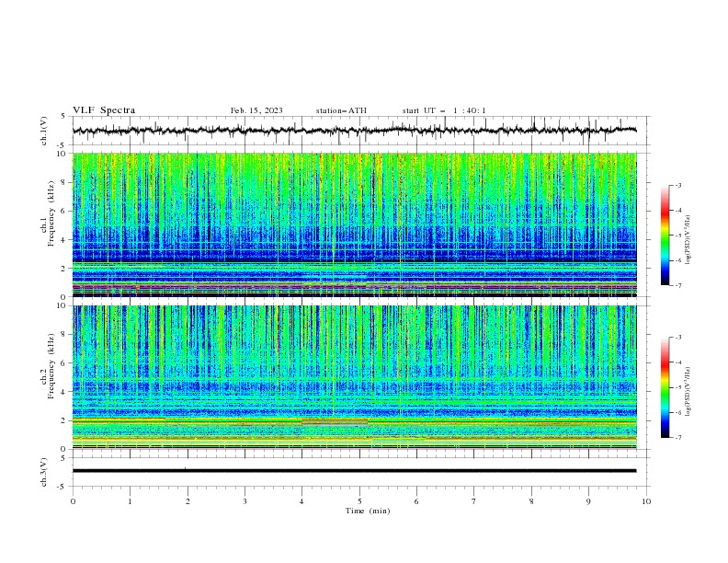728x563 pixels.
Task: Click time axis tick label "10"
Action: pos(646,501)
